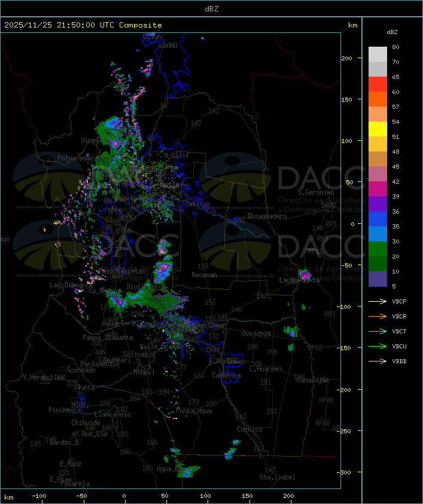Click the orange VBCR arrow icon
The height and width of the screenshot is (504, 423).
(x=378, y=316)
